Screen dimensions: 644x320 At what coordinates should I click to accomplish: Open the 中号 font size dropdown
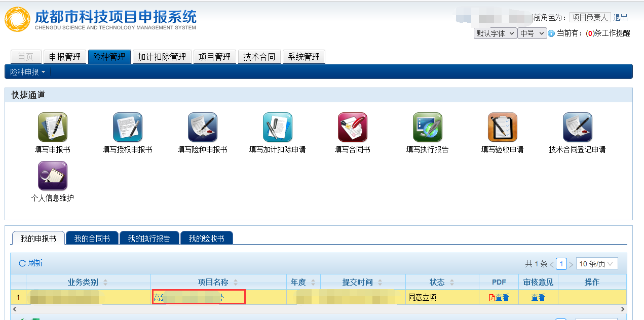[x=532, y=33]
